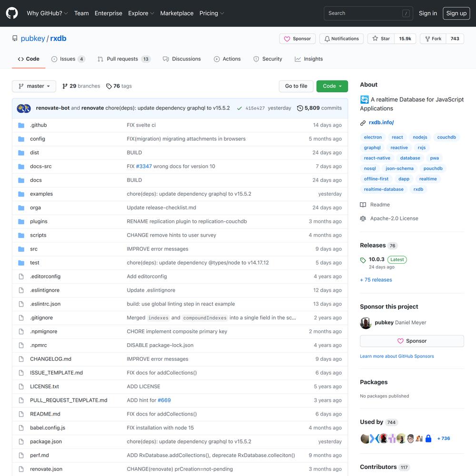Click the blue lock avatar in Used by
Screen dimensions: 476x476
(428, 438)
